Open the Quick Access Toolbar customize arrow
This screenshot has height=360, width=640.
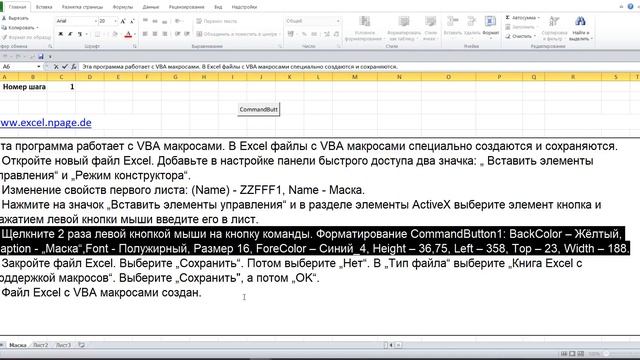[50, 57]
